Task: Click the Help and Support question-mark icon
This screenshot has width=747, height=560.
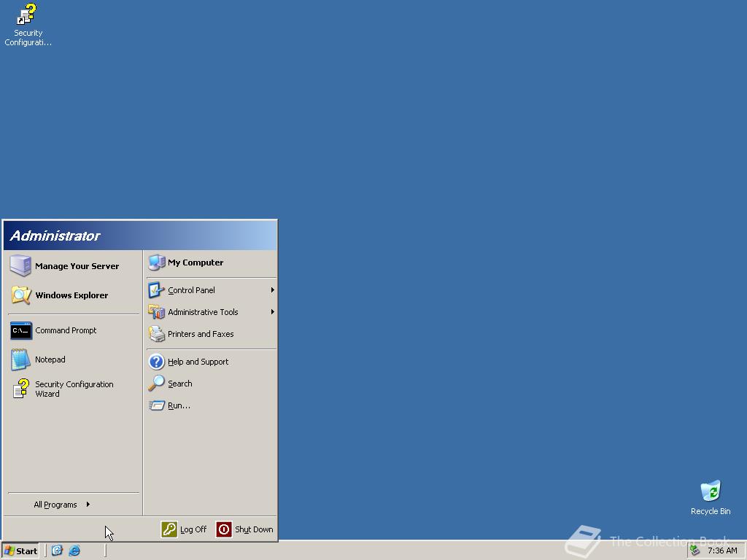Action: (x=156, y=362)
